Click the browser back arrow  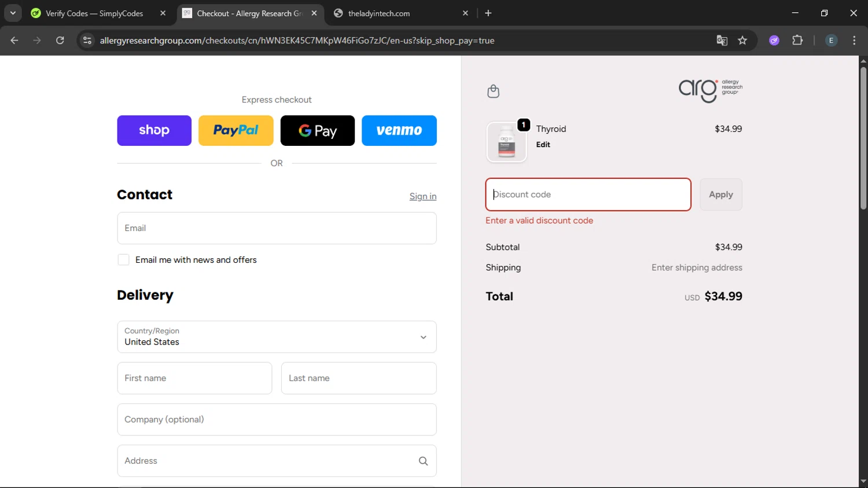point(14,41)
